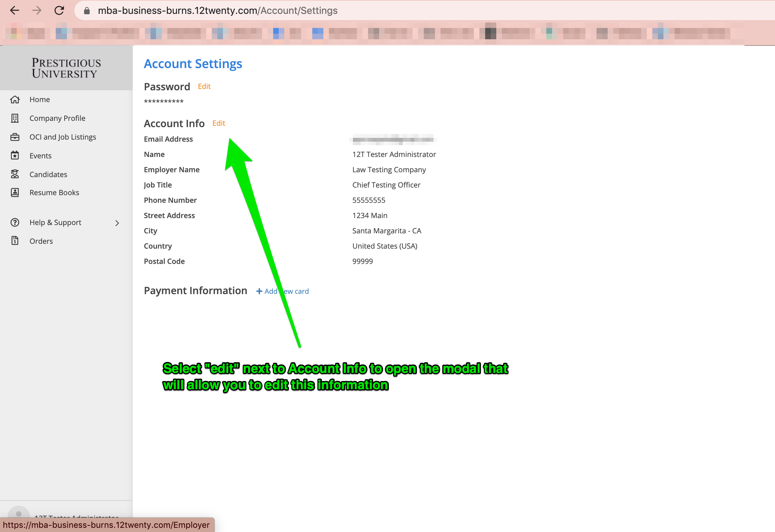Click the Home house icon in sidebar
The image size is (775, 532).
[15, 100]
